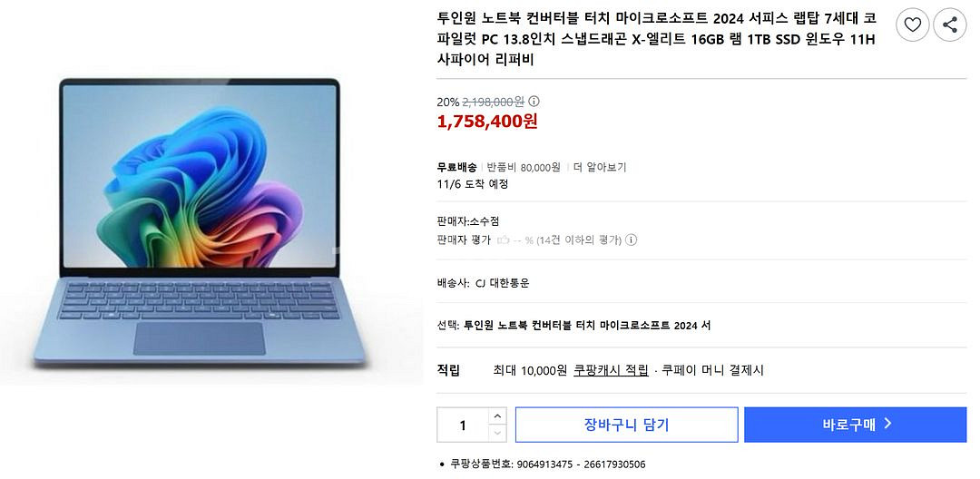
Task: Click the selected option text after 선택
Action: (587, 326)
